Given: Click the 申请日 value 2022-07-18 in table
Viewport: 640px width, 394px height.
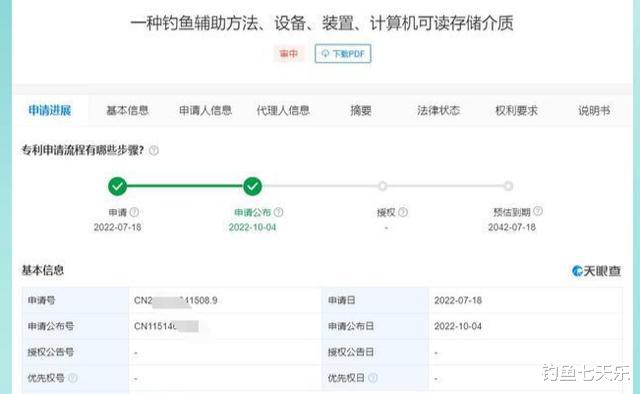Looking at the screenshot, I should [x=458, y=301].
